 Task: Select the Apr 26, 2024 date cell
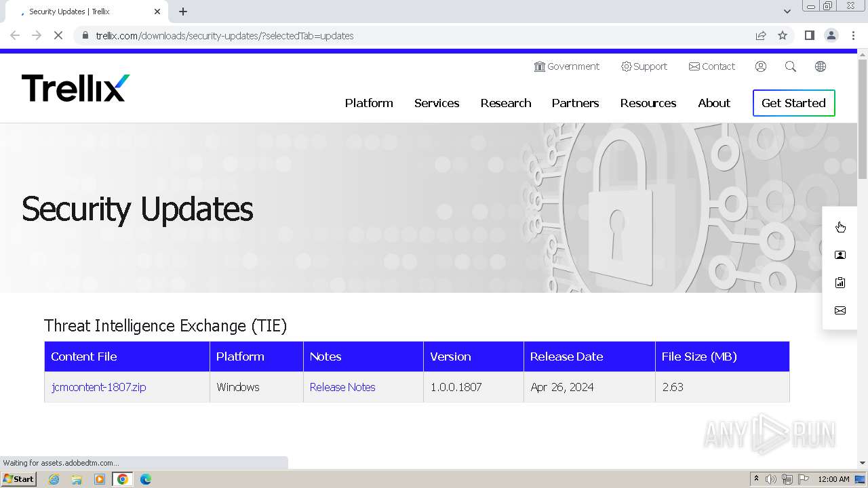point(589,387)
